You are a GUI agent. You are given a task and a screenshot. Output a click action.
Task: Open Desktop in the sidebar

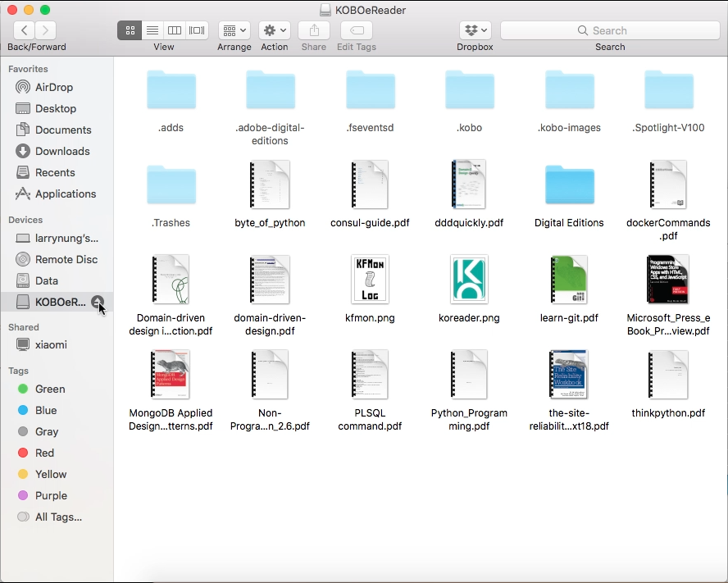click(57, 109)
